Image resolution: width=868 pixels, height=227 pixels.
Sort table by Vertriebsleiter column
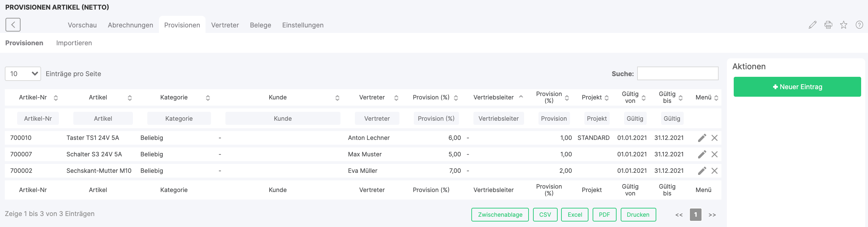point(493,97)
